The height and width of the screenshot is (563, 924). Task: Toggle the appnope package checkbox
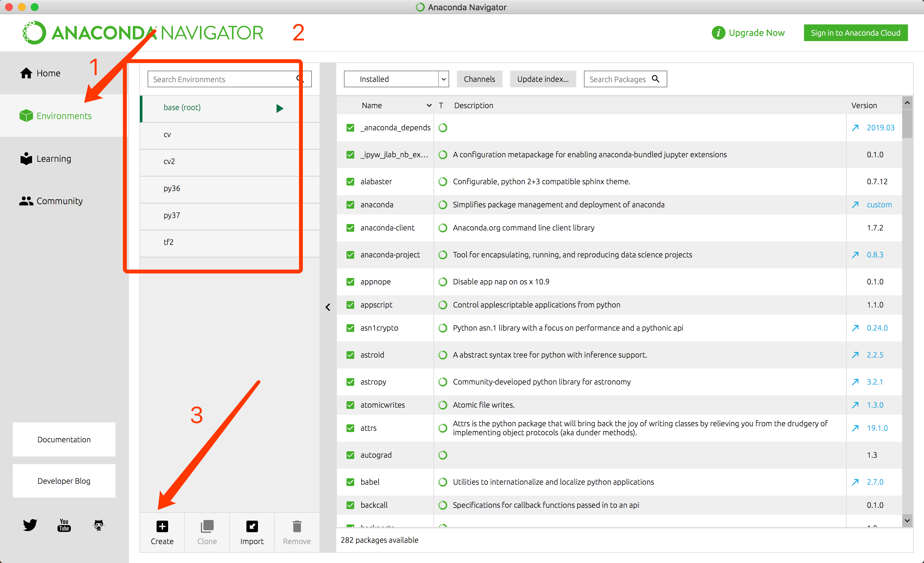350,282
